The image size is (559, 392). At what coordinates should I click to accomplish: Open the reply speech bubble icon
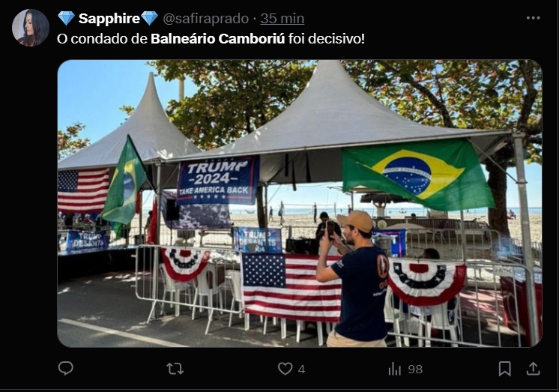tap(66, 368)
